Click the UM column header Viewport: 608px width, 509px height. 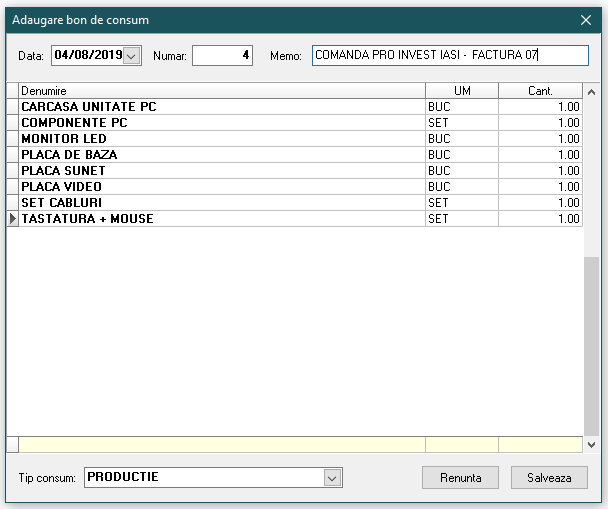pyautogui.click(x=462, y=91)
